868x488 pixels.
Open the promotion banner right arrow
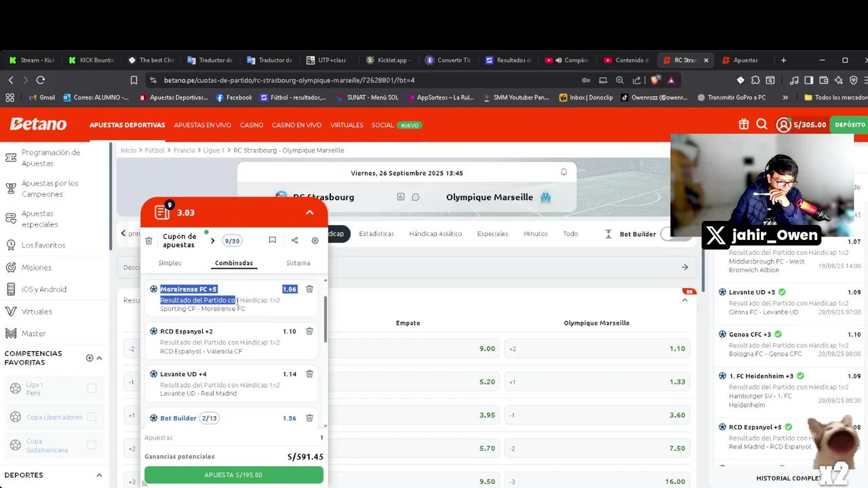[x=684, y=267]
